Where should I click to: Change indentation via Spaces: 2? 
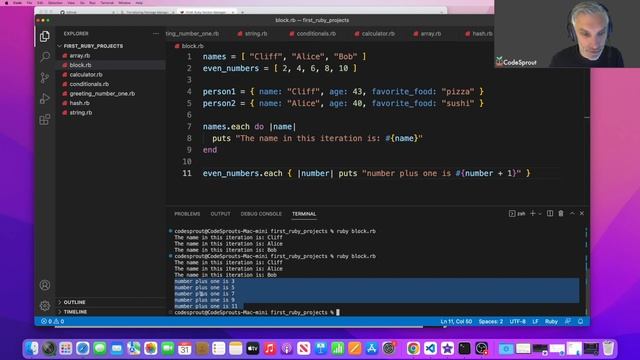[x=491, y=322]
